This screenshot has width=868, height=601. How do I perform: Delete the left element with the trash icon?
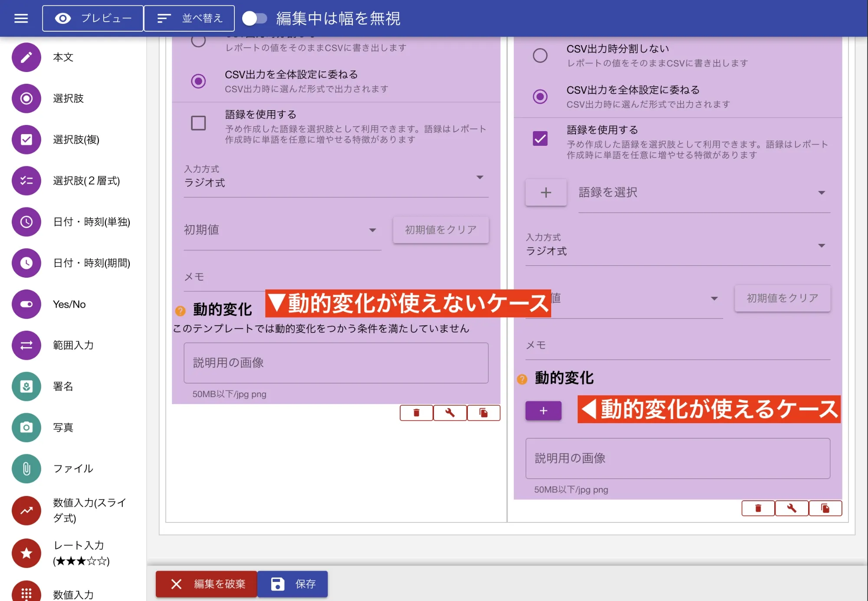pos(416,413)
